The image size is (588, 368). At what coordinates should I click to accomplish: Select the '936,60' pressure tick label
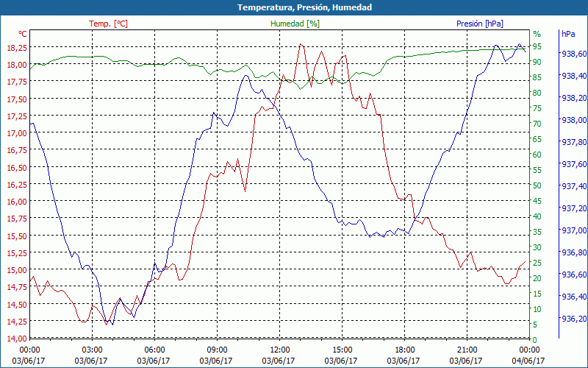[574, 275]
